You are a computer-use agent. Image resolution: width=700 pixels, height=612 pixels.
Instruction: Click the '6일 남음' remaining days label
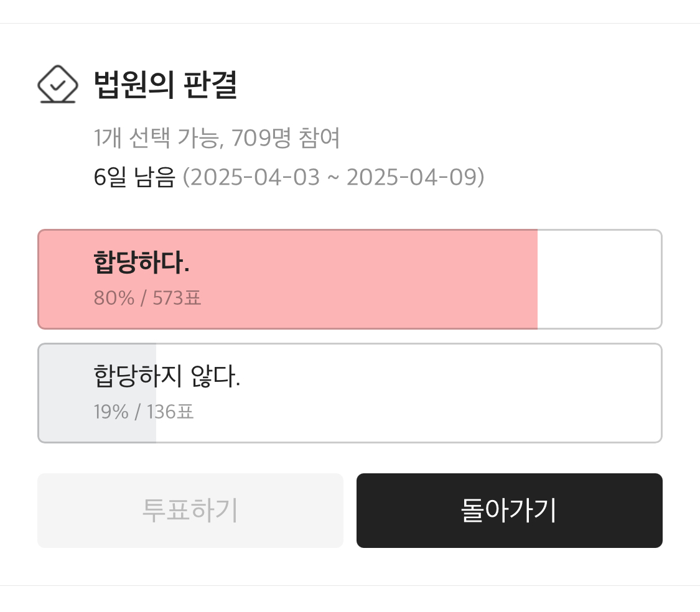click(134, 177)
